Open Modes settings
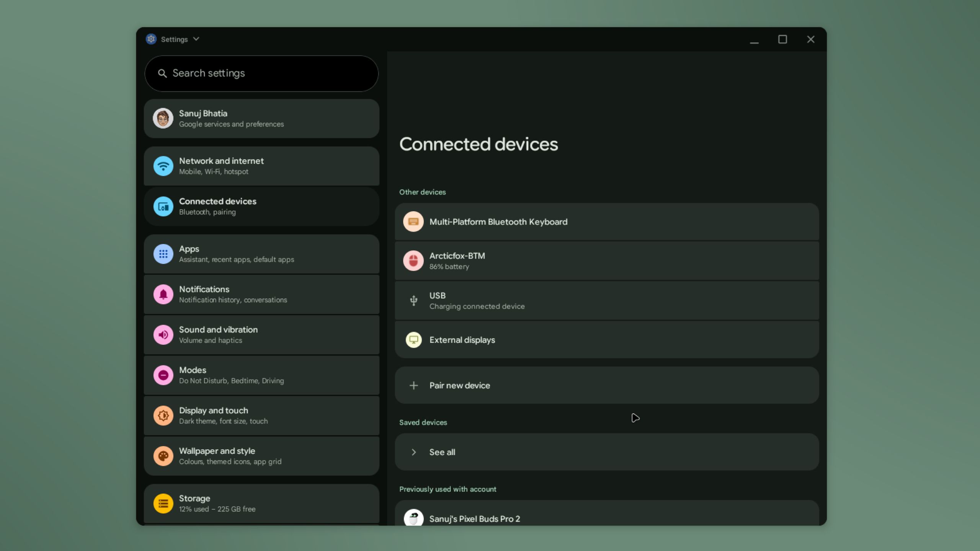The height and width of the screenshot is (551, 980). pos(261,375)
